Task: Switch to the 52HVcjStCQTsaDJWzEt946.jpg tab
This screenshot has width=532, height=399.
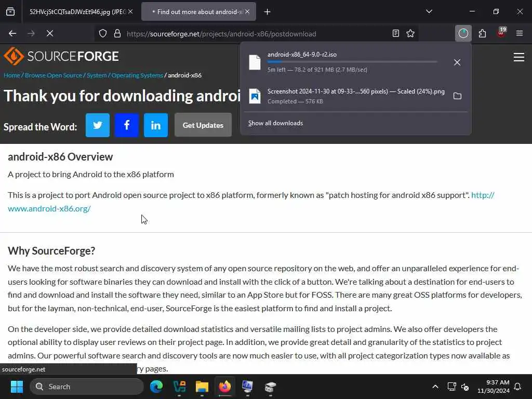Action: click(77, 12)
